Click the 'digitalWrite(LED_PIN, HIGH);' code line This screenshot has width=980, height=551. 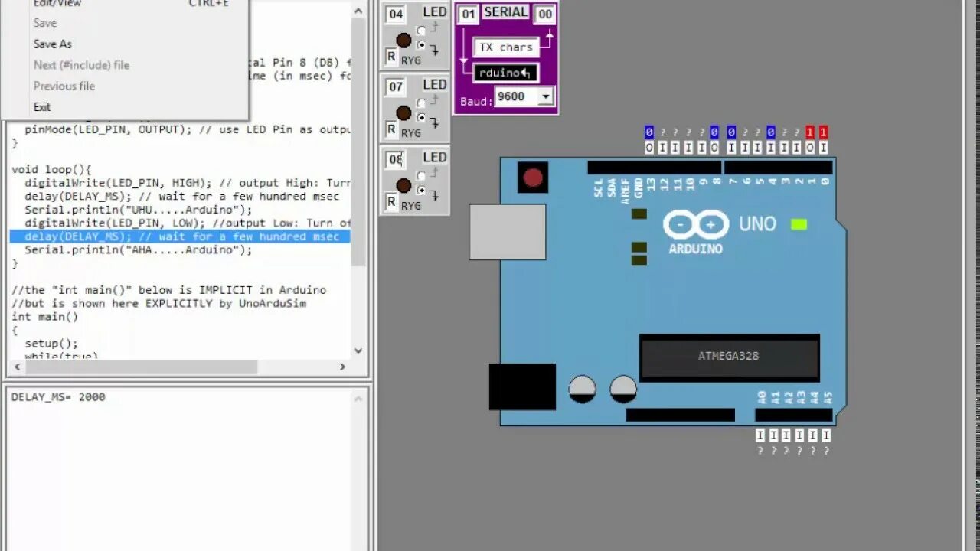(188, 183)
